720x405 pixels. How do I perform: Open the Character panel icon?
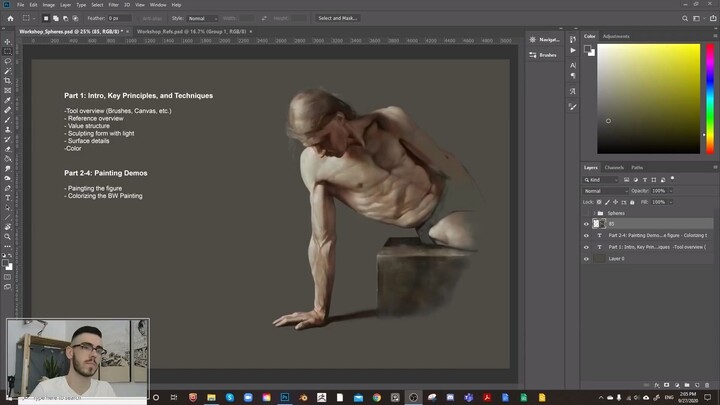573,65
